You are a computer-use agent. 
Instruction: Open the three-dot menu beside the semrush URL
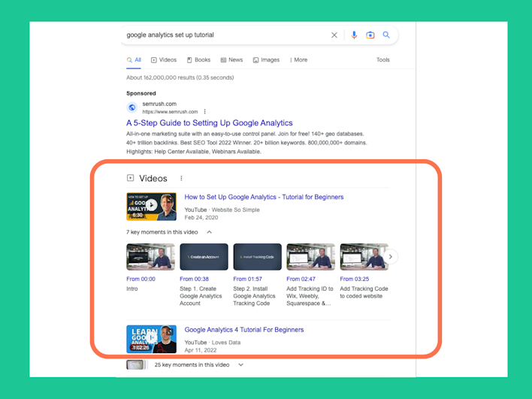(x=204, y=112)
